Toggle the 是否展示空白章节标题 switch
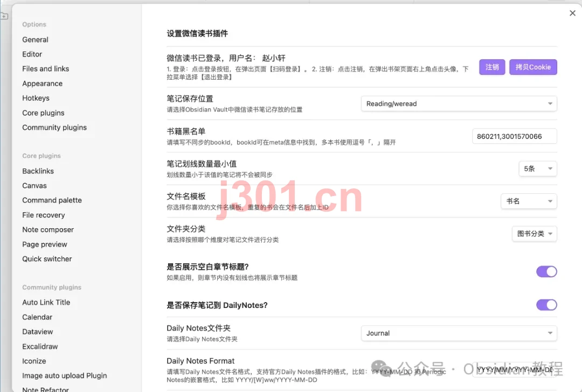This screenshot has width=582, height=392. coord(546,272)
